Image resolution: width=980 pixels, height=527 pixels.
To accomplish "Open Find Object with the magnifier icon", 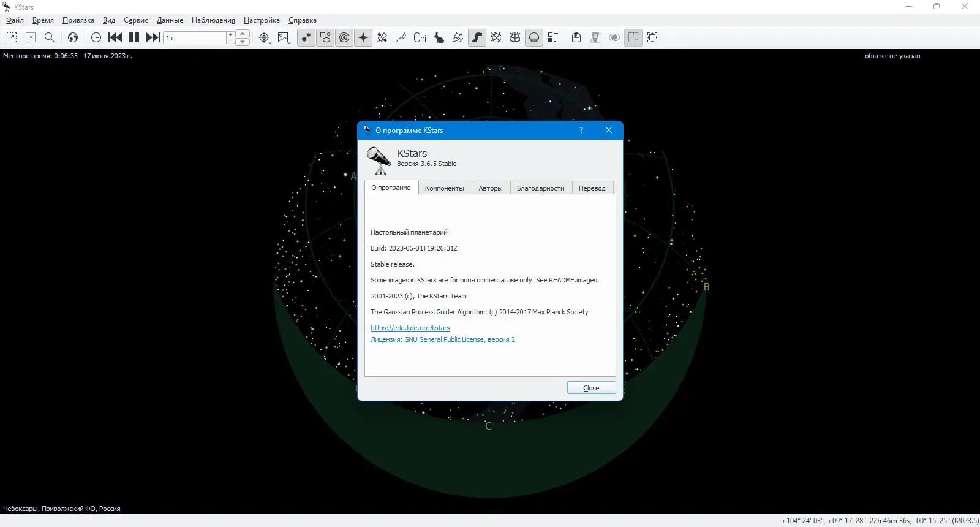I will [x=50, y=37].
